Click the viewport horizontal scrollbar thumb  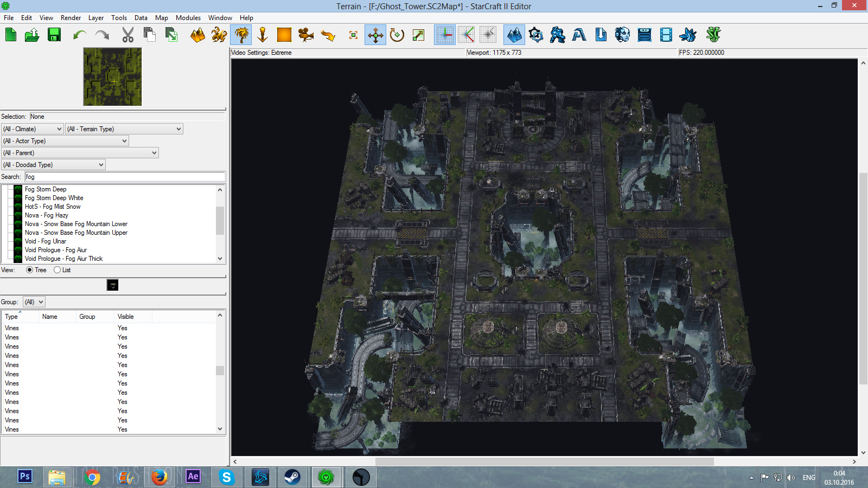(x=544, y=461)
